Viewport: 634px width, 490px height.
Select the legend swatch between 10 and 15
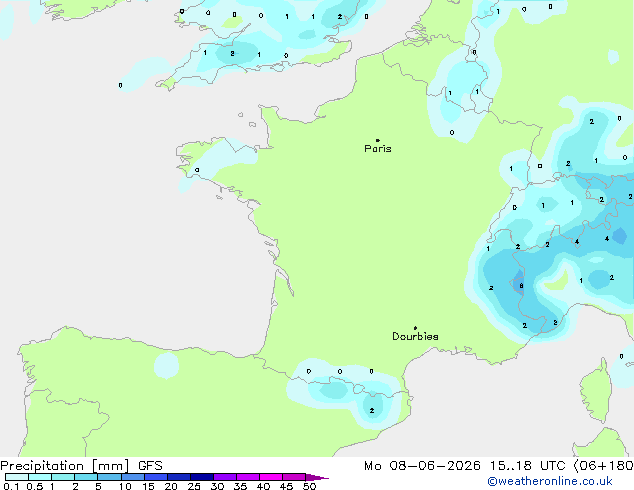tap(133, 477)
